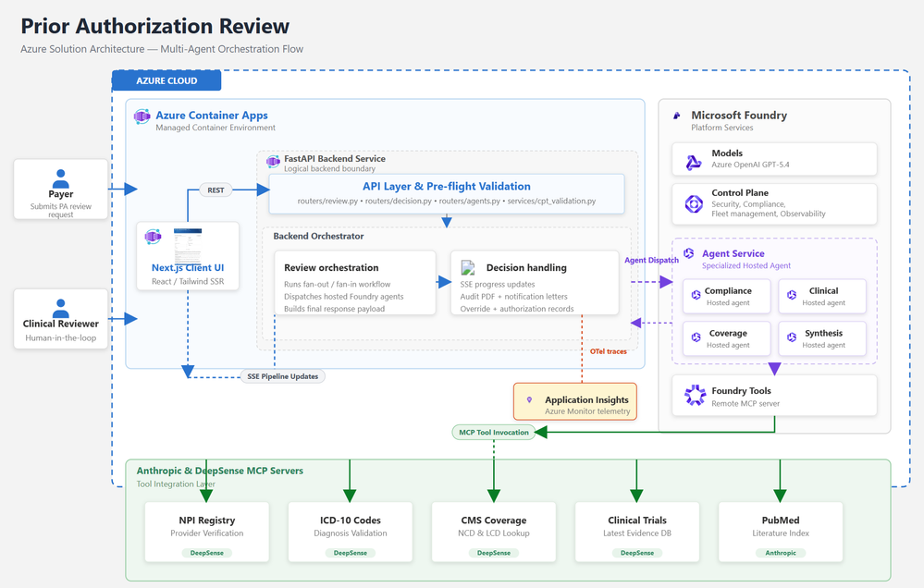The height and width of the screenshot is (588, 924).
Task: Click the REST connector label
Action: [216, 190]
